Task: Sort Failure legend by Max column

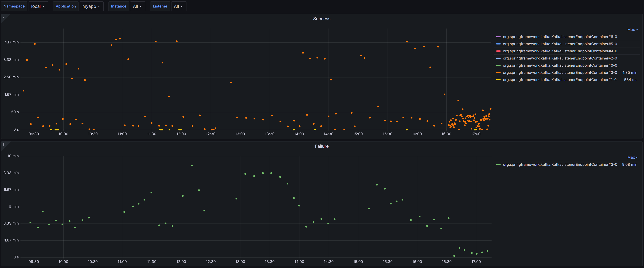Action: (632, 157)
